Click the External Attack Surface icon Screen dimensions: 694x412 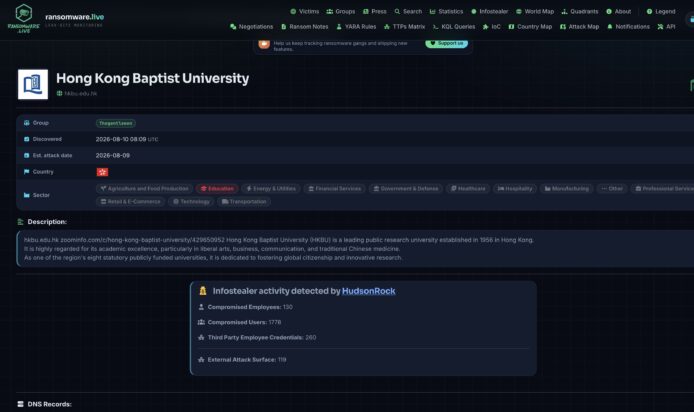pyautogui.click(x=201, y=360)
